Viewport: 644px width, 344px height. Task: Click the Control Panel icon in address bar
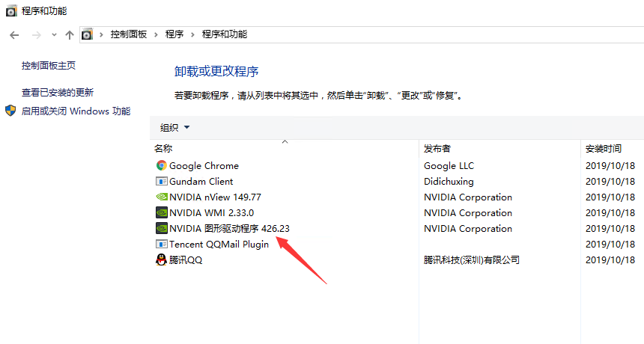[87, 34]
